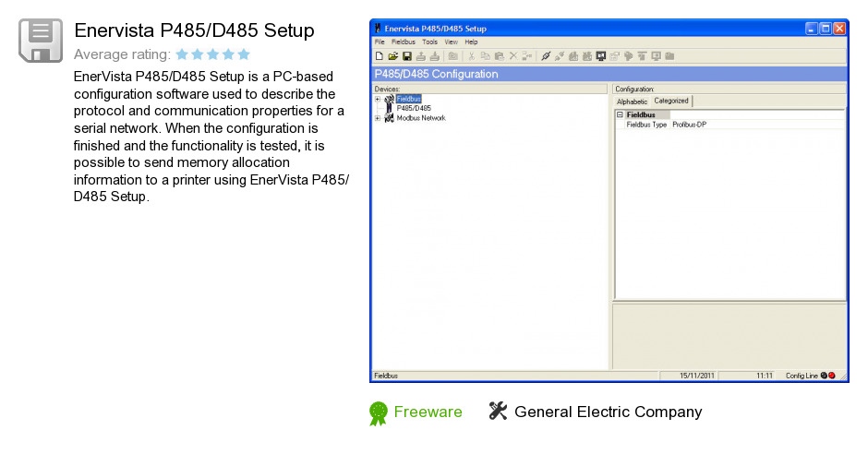Viewport: 868px width, 454px height.
Task: Expand the Modbus Network tree node
Action: [x=378, y=118]
